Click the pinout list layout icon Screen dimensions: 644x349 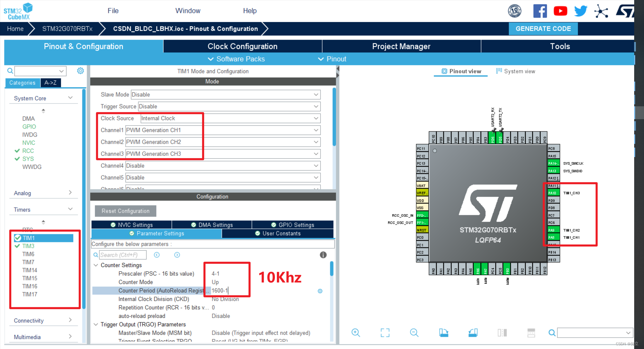(x=531, y=332)
